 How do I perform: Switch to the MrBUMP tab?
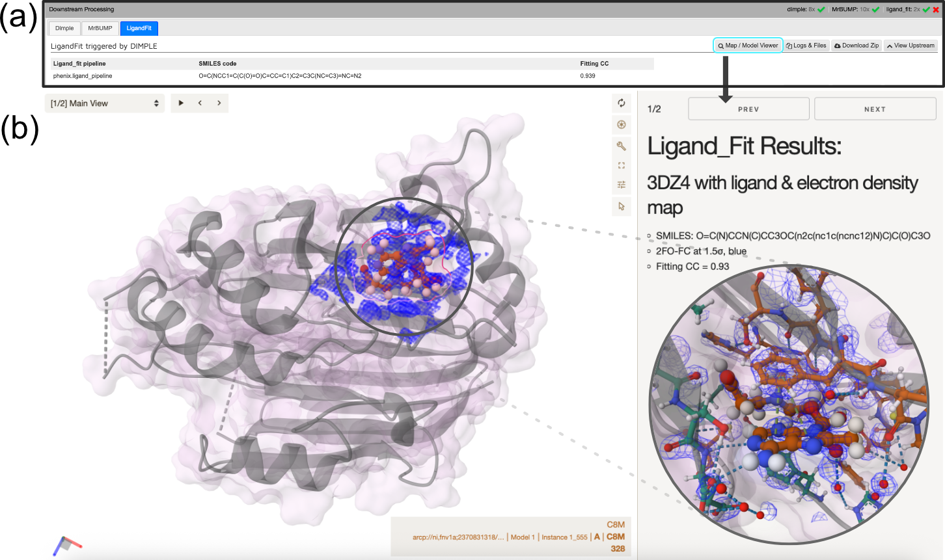coord(100,28)
